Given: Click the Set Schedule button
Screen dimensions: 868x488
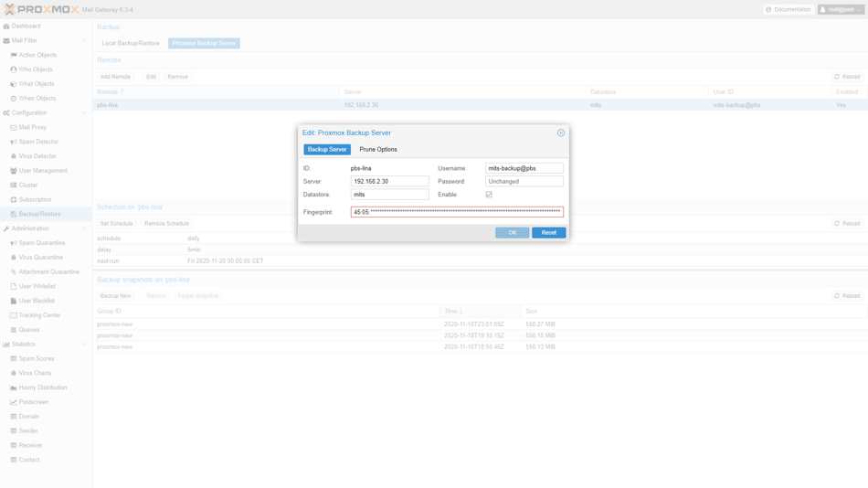Looking at the screenshot, I should click(x=116, y=223).
